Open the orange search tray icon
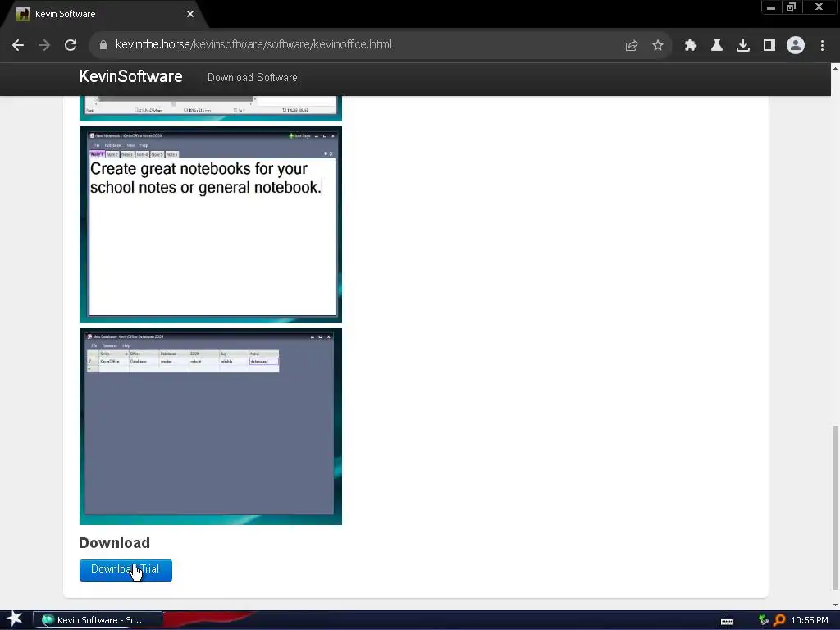The image size is (840, 630). [779, 620]
